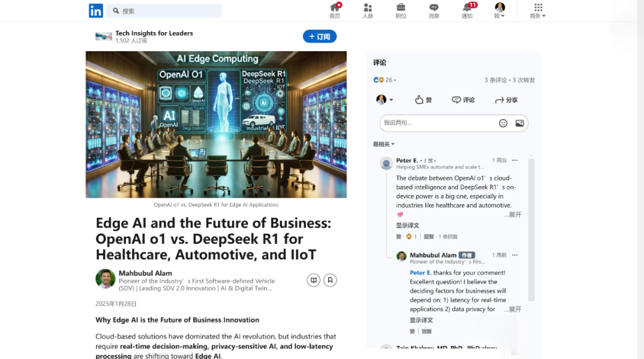The image size is (644, 359).
Task: Show translation (显示译文) for Peter E.'s comment
Action: pos(407,225)
